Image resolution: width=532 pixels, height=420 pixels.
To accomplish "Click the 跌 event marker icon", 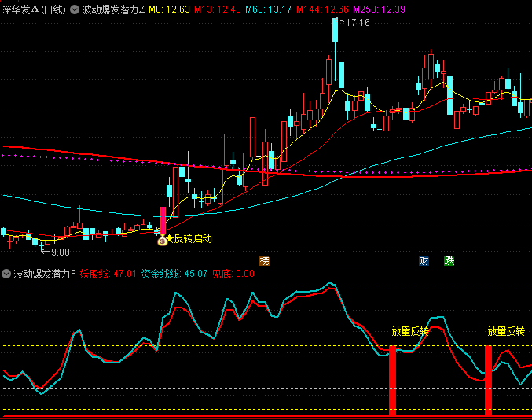I will click(x=449, y=261).
